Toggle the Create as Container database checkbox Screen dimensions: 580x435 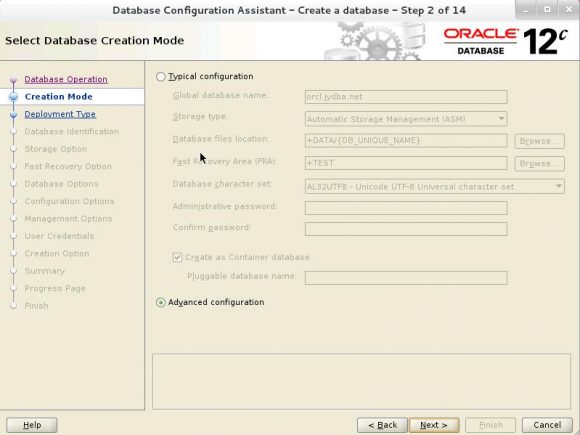177,257
